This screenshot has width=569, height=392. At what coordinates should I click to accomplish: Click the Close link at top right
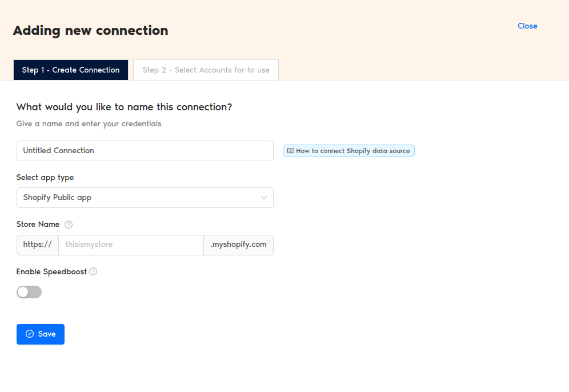pyautogui.click(x=527, y=26)
